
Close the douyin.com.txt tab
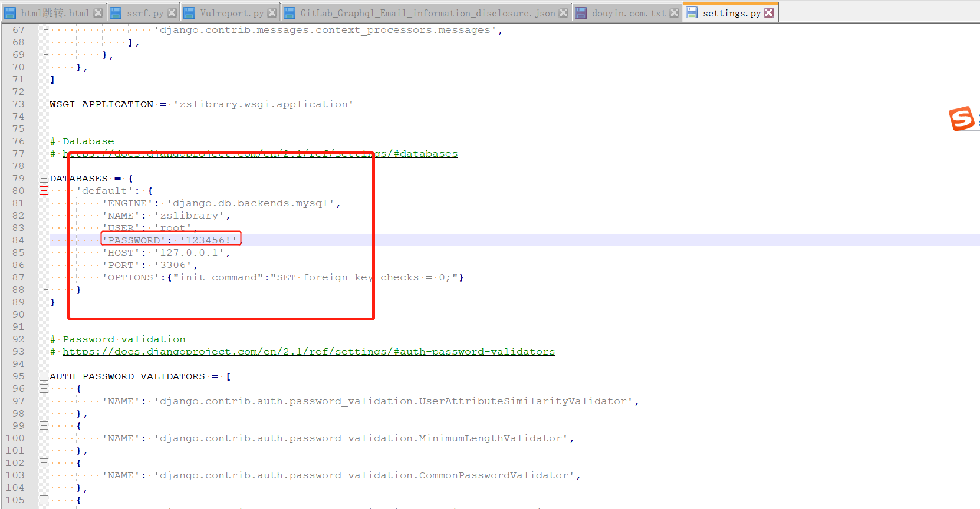(x=674, y=13)
